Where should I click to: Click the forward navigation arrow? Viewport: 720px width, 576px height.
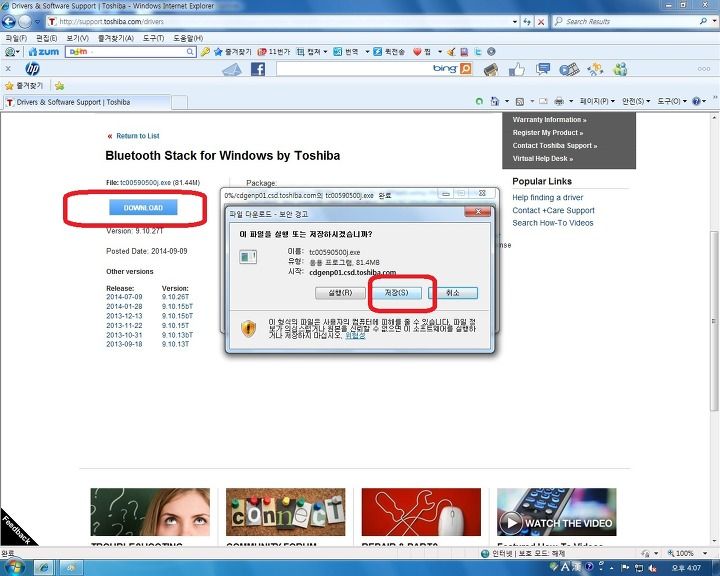click(x=25, y=22)
